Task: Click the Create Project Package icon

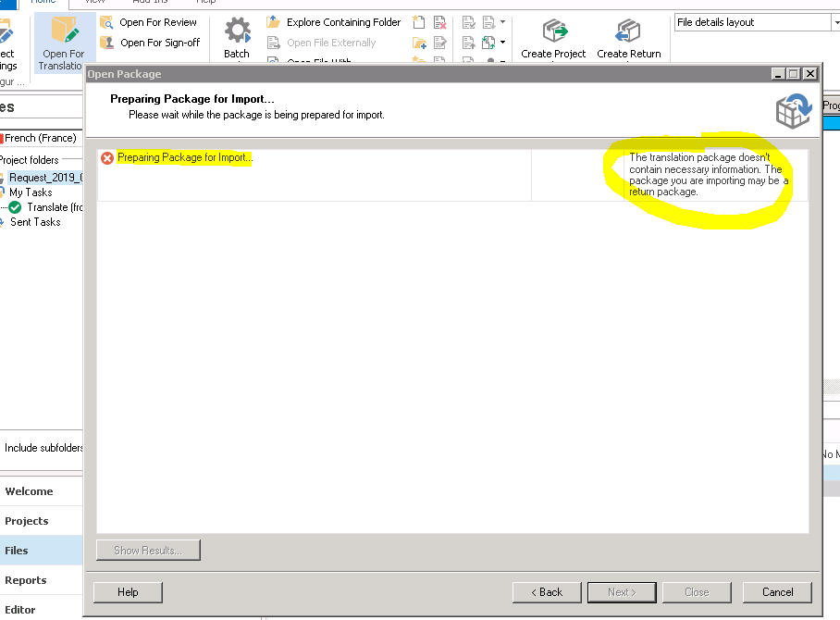Action: [x=554, y=31]
